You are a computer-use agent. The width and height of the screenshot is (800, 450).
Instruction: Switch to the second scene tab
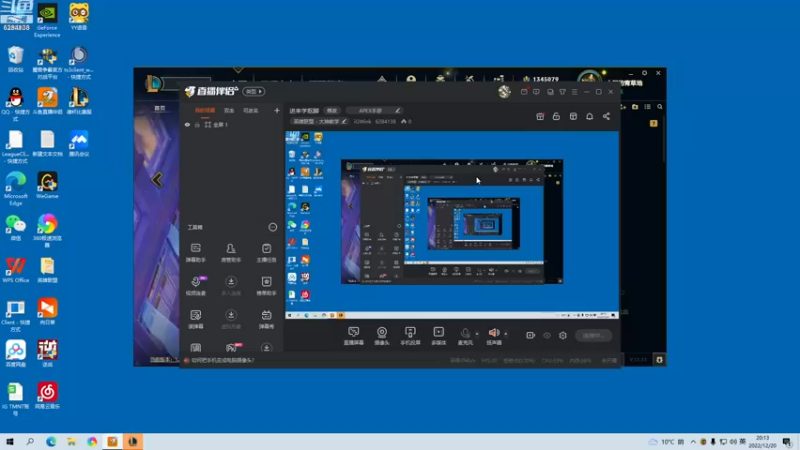pyautogui.click(x=229, y=110)
